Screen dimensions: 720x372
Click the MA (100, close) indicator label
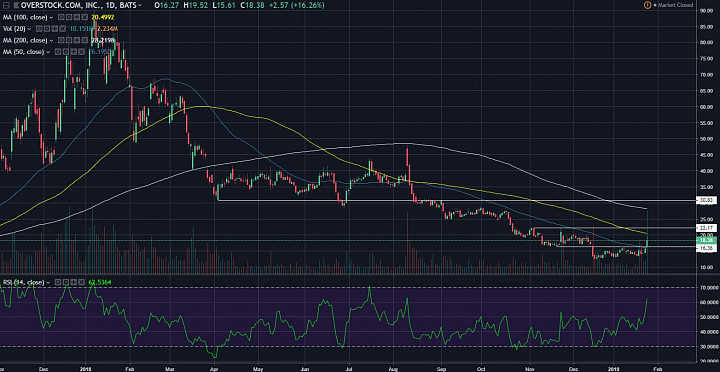(25, 17)
